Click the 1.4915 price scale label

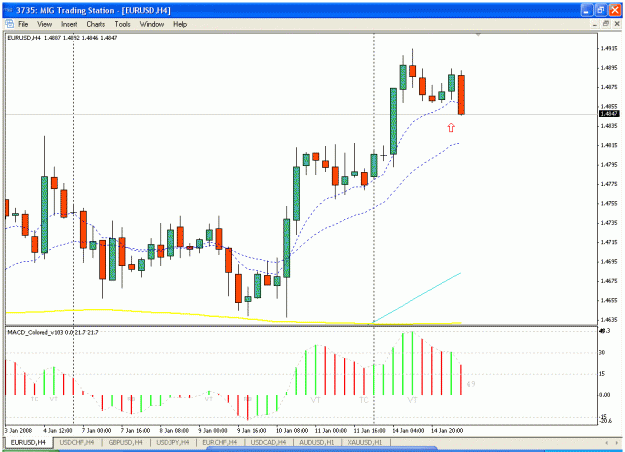609,48
